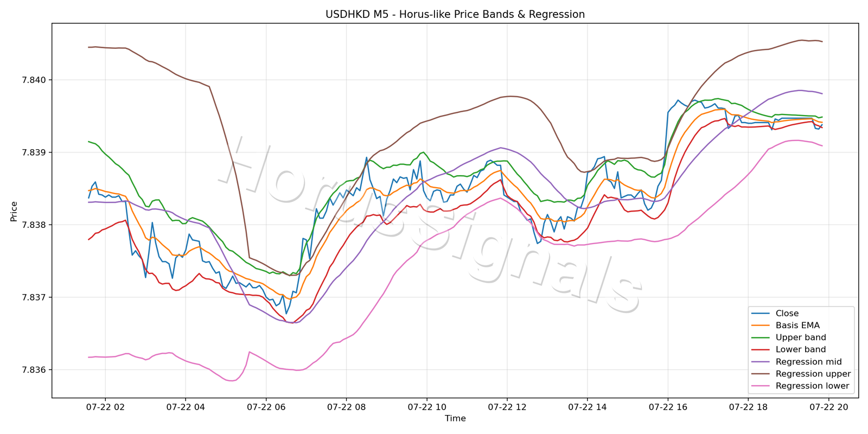This screenshot has height=434, width=868.
Task: Click the 7.839 price axis label
Action: click(x=35, y=152)
